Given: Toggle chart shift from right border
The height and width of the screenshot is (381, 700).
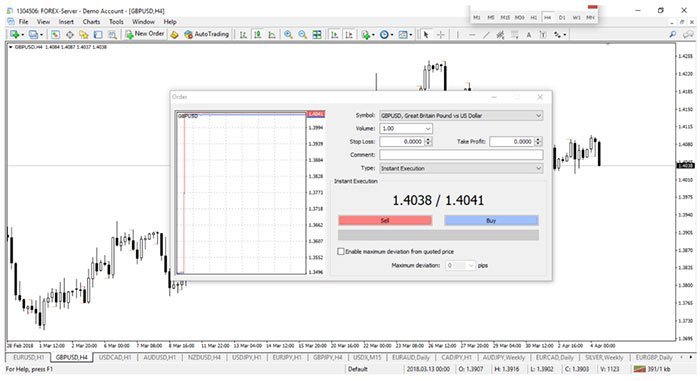Looking at the screenshot, I should [x=349, y=34].
